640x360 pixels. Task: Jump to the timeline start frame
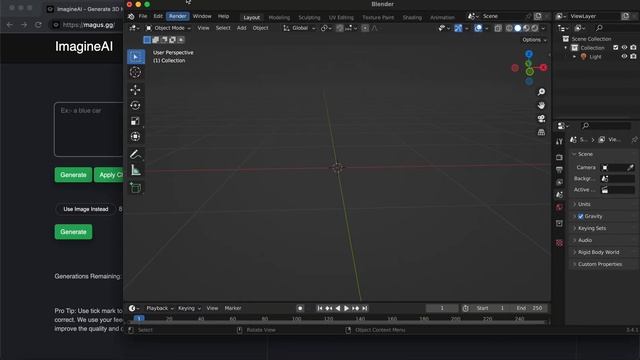(x=320, y=308)
